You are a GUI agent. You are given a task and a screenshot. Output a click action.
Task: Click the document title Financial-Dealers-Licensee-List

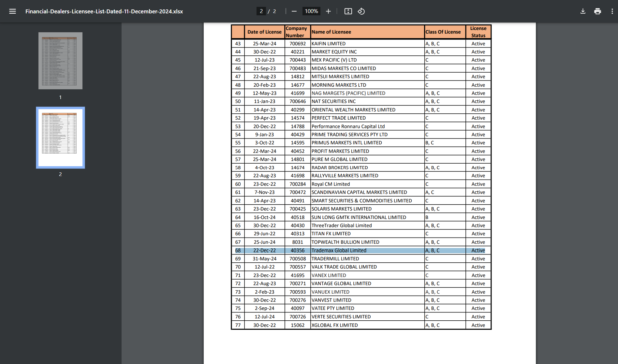click(x=104, y=11)
